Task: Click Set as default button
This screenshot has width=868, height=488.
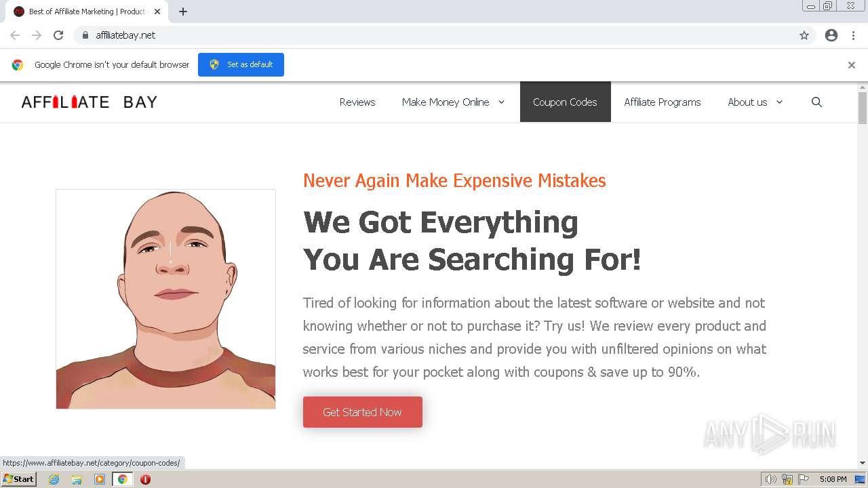Action: tap(241, 64)
